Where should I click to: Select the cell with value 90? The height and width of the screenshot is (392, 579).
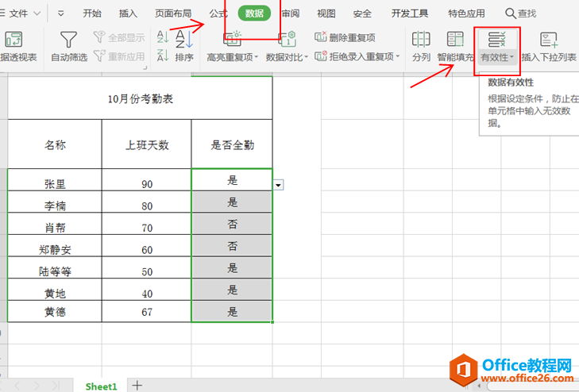click(147, 180)
